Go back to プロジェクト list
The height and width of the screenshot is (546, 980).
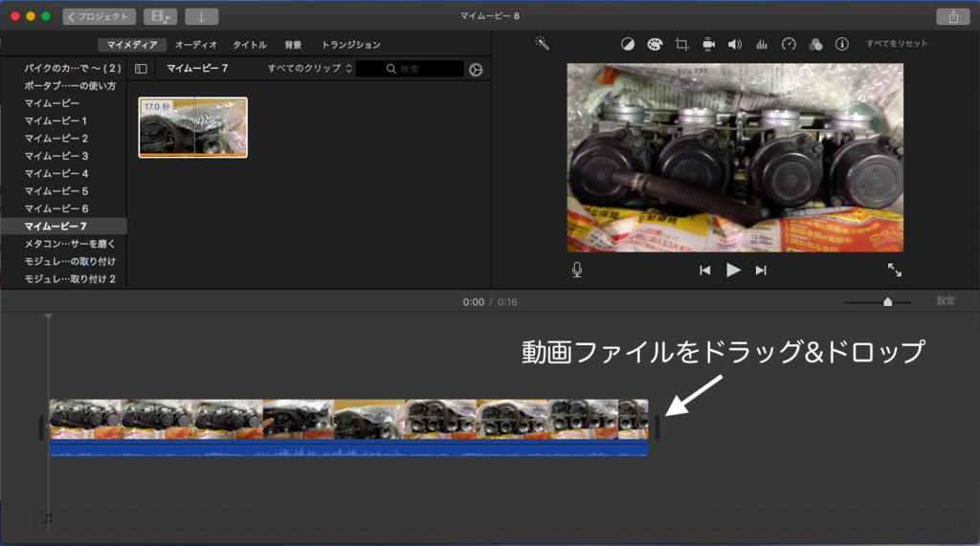(100, 17)
